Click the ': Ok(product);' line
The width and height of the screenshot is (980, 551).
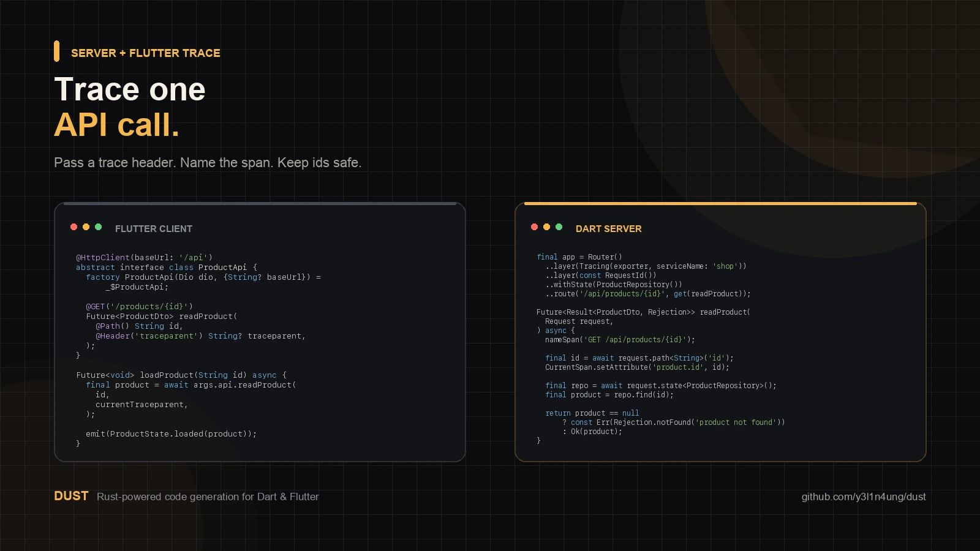(x=592, y=432)
